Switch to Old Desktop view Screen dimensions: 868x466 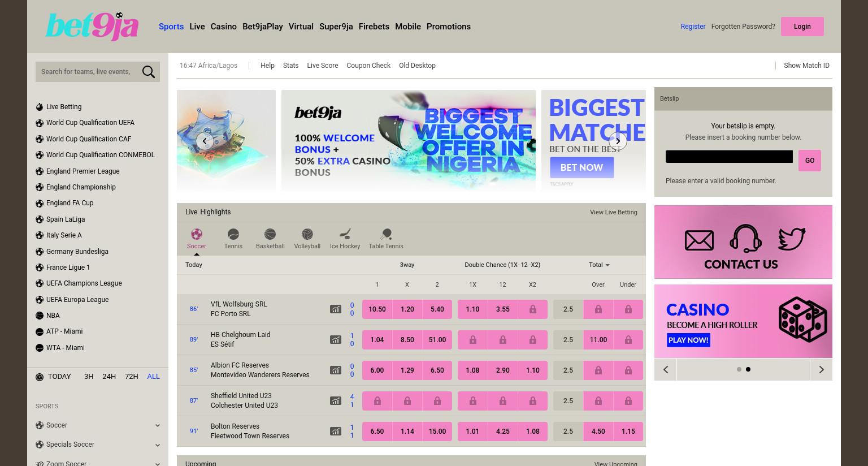click(417, 66)
